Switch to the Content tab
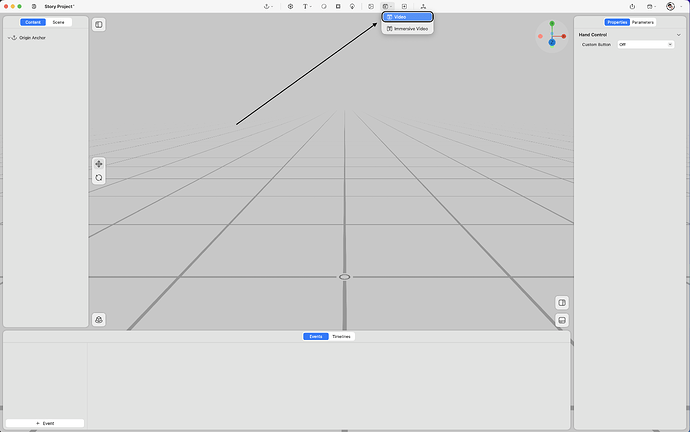Screen dimensions: 690x432 click(33, 22)
